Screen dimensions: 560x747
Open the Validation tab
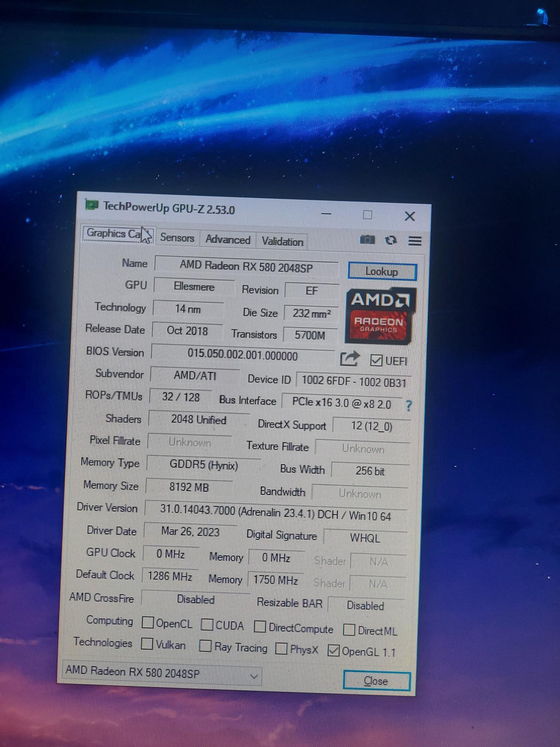click(x=283, y=241)
